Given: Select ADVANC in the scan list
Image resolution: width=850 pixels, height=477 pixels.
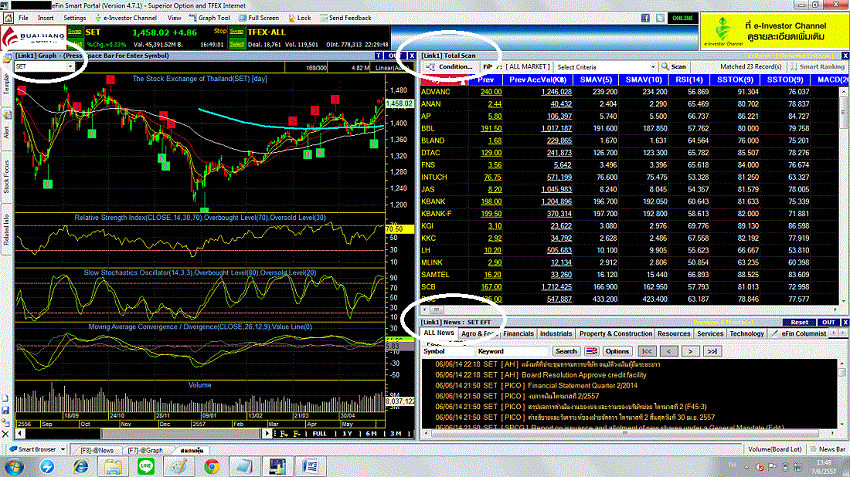Looking at the screenshot, I should coord(436,92).
